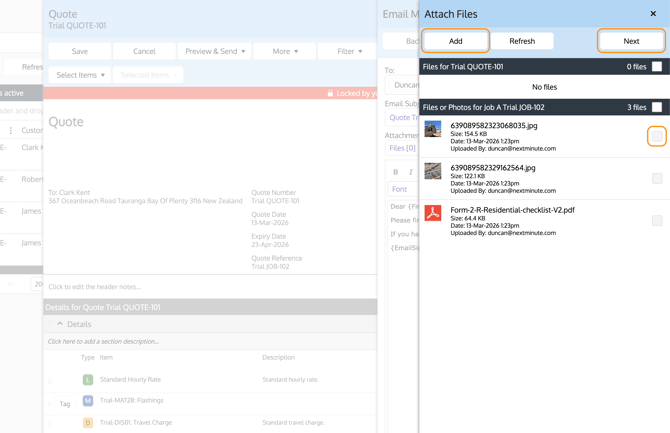Tick checkbox for 639089582329162564.jpg
Screen dimensions: 670x433
point(656,178)
